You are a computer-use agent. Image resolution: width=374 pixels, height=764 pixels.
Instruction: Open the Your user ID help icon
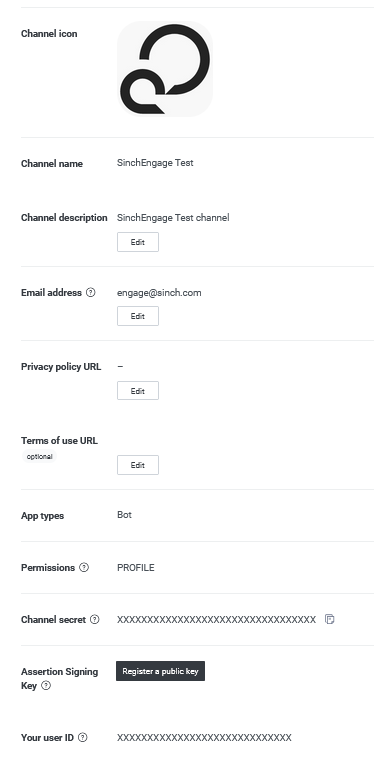coord(83,737)
